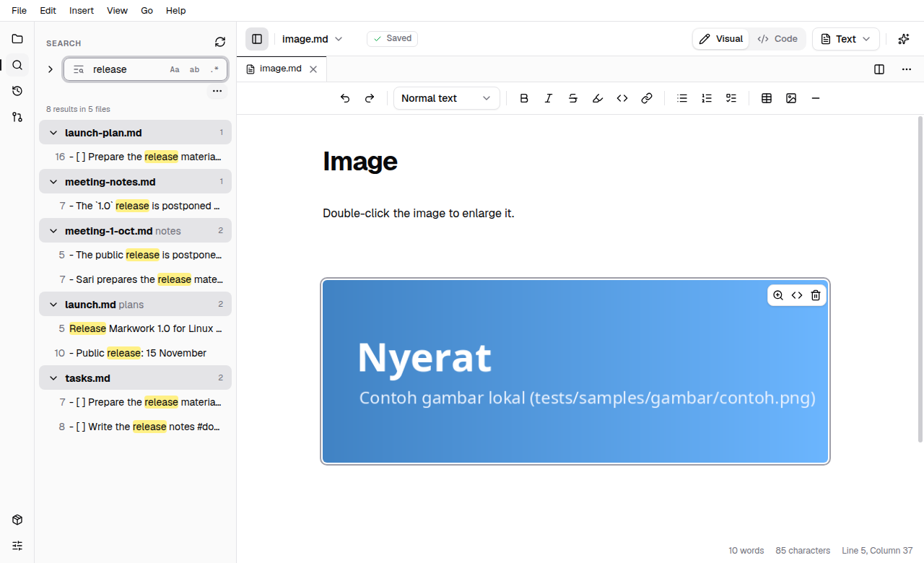The height and width of the screenshot is (563, 924).
Task: Select the image.md tab
Action: tap(282, 69)
